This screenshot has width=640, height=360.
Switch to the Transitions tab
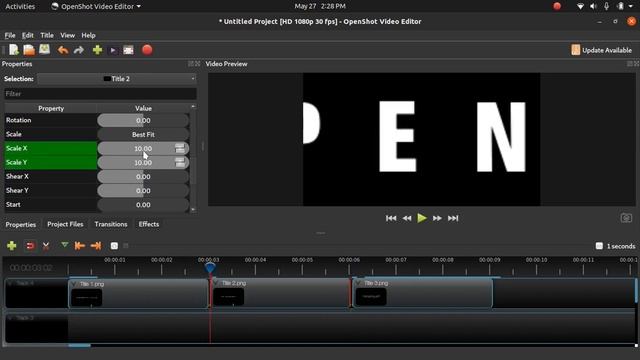click(111, 224)
